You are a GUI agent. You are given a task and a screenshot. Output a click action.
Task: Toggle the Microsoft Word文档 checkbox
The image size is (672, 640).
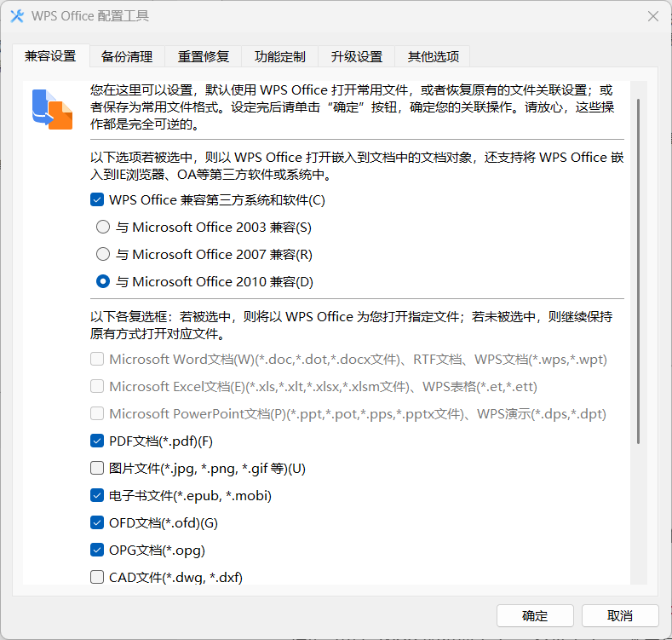[97, 359]
